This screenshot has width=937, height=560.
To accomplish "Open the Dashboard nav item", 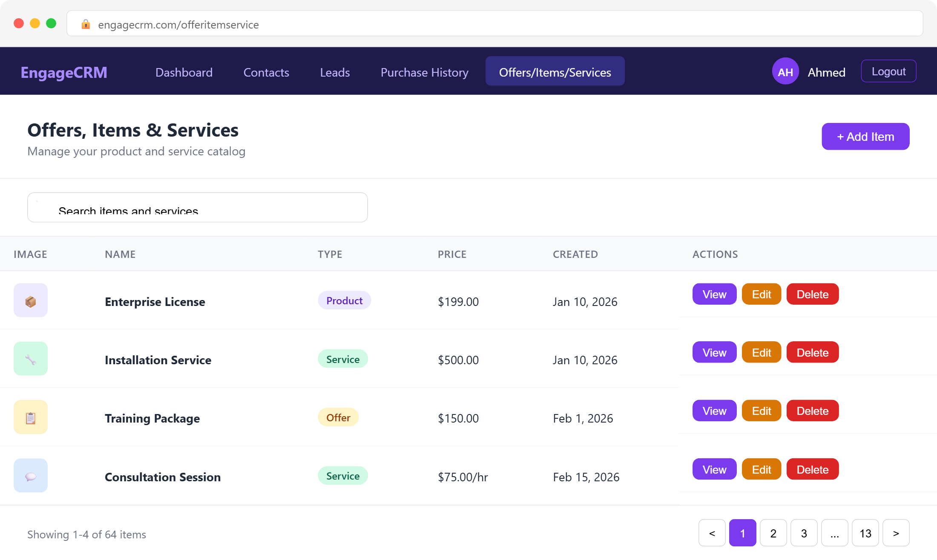I will pyautogui.click(x=184, y=72).
